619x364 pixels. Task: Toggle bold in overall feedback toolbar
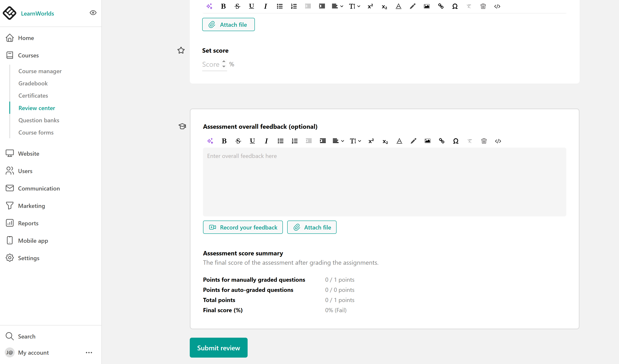[x=224, y=141]
